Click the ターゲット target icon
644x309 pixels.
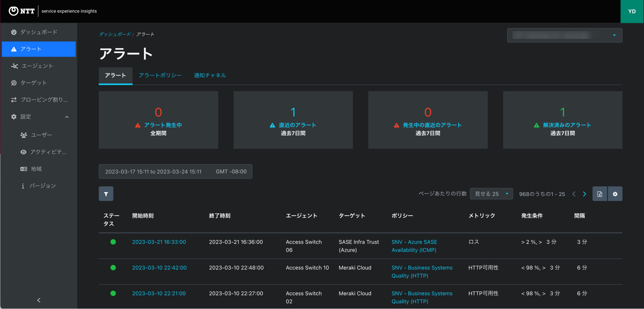[14, 83]
